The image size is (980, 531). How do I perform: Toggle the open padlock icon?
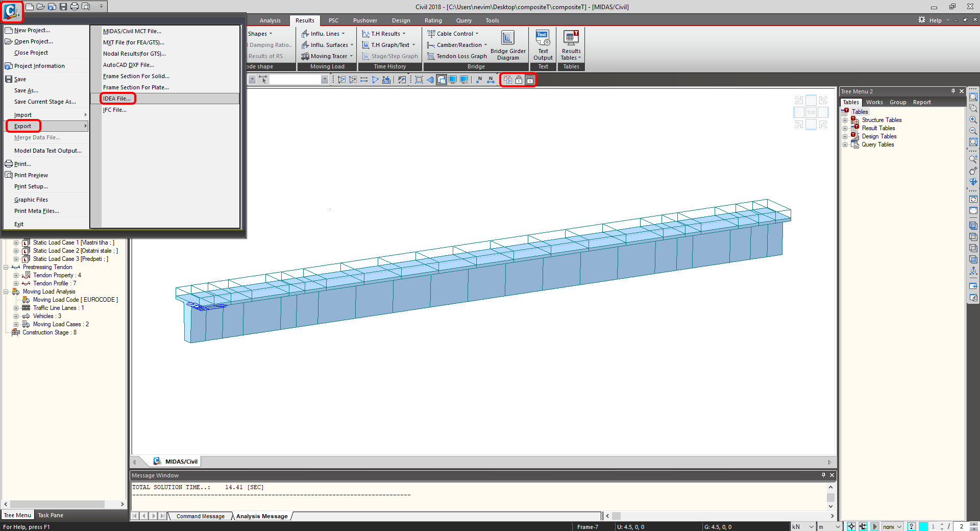[519, 80]
